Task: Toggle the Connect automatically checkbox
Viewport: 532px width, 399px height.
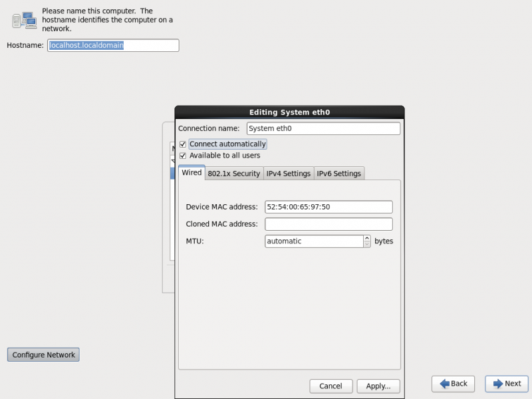Action: pos(183,144)
